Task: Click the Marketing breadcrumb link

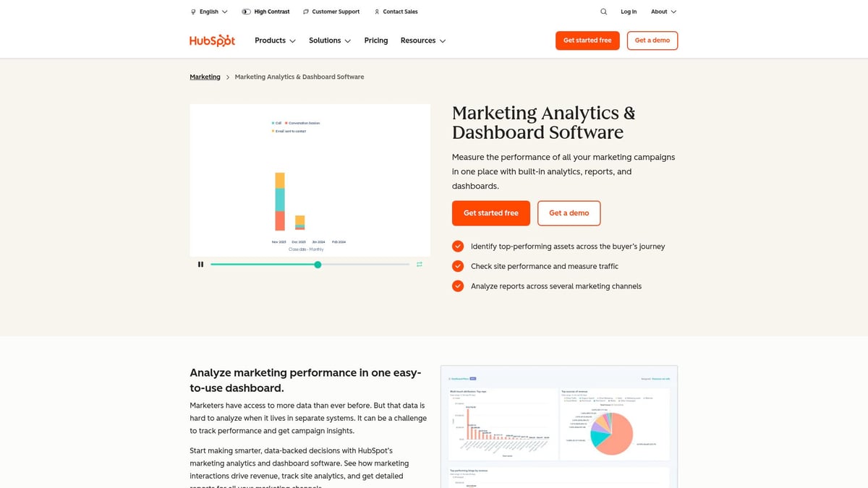Action: 205,77
